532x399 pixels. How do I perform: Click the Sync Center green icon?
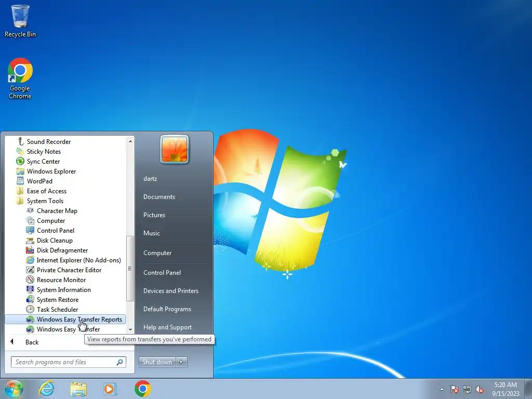pos(20,161)
